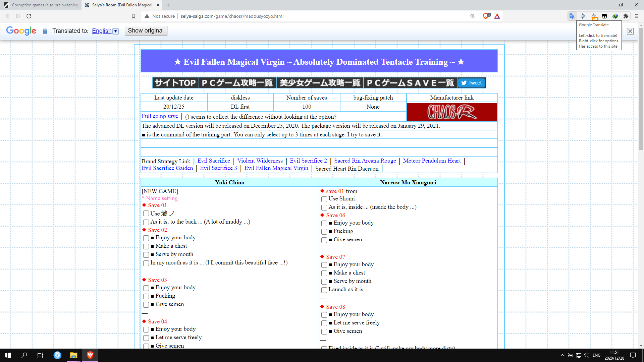Click the scrollbar down arrow
The image size is (644, 362).
pos(641,346)
